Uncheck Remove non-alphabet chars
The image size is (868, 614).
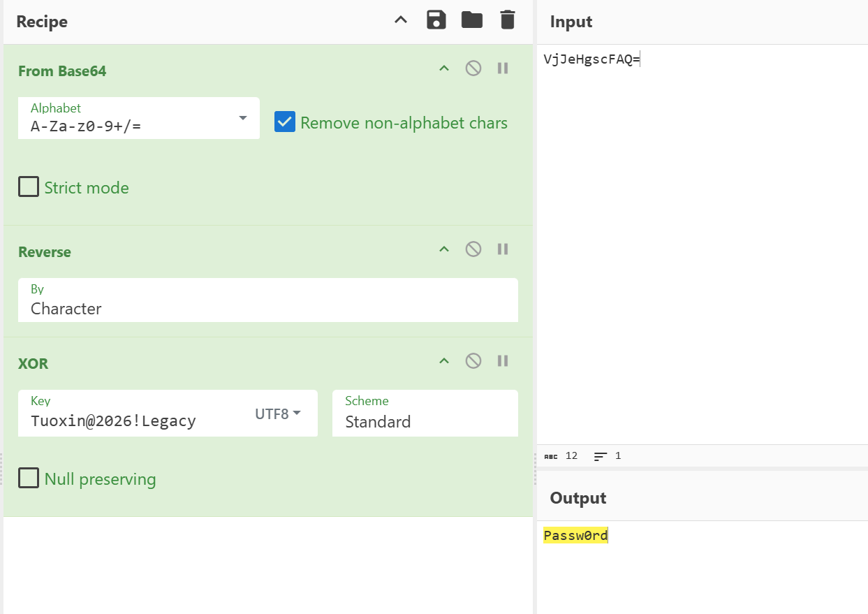coord(285,122)
